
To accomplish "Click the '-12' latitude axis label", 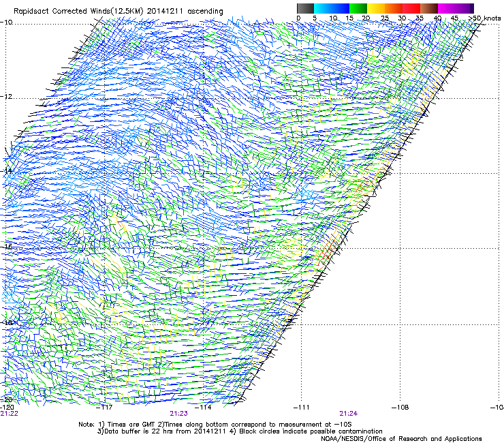I will [x=6, y=96].
